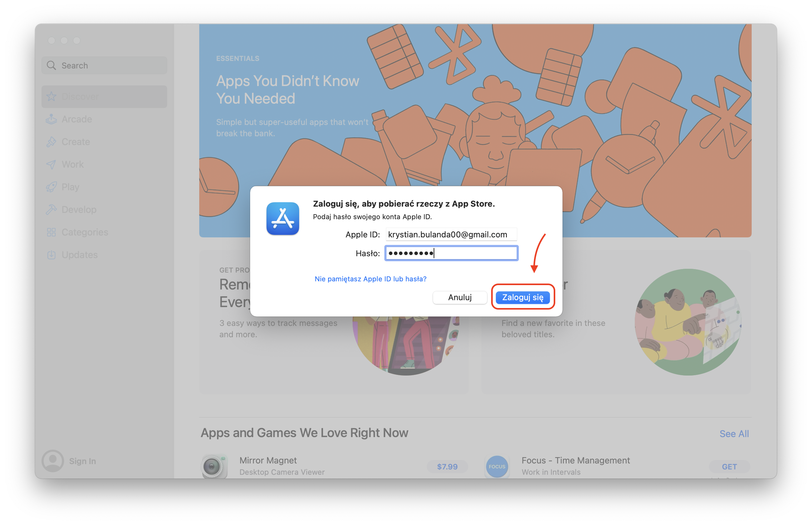Click the Mirror Magnet app icon
Image resolution: width=812 pixels, height=525 pixels.
coord(214,466)
